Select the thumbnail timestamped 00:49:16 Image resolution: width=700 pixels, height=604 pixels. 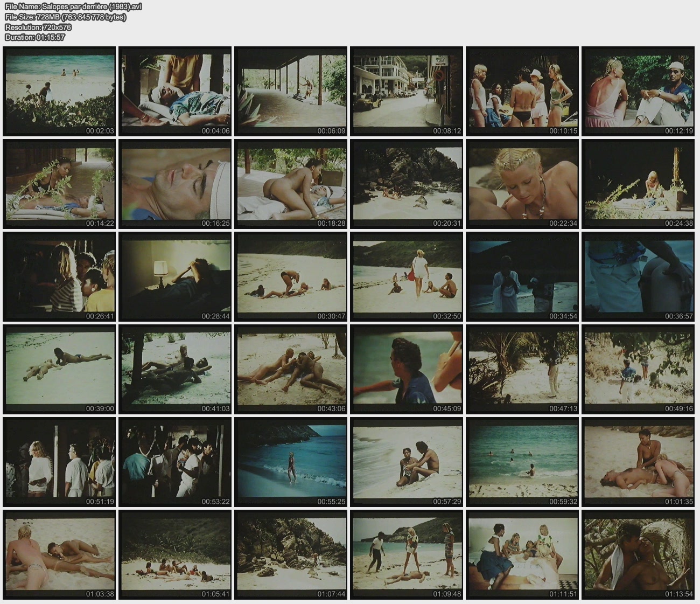(638, 369)
